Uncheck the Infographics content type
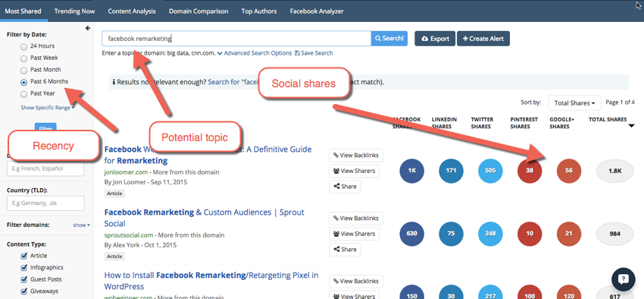 (x=23, y=268)
